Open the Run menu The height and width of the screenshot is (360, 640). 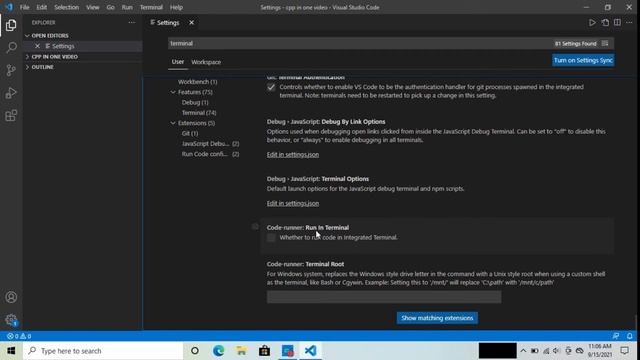[x=127, y=7]
